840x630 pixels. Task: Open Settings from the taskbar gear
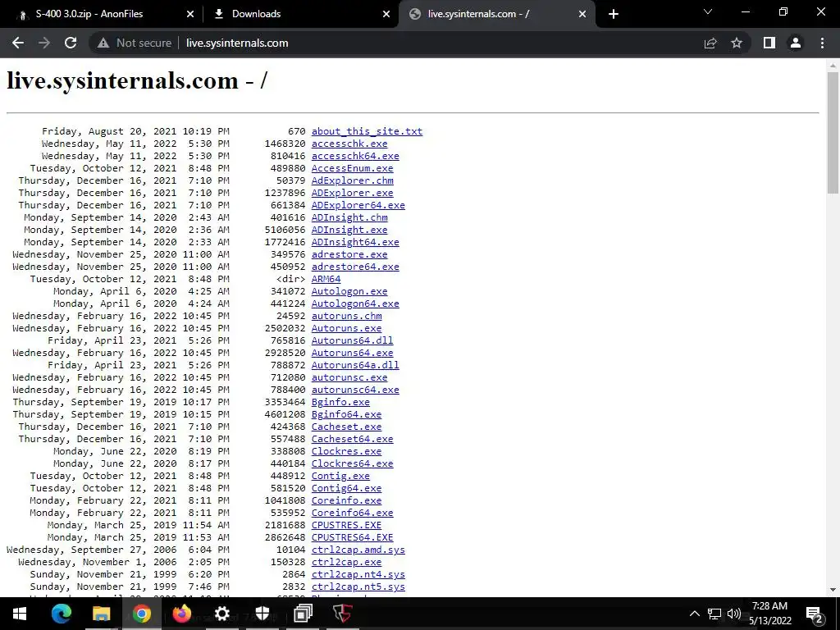point(221,614)
